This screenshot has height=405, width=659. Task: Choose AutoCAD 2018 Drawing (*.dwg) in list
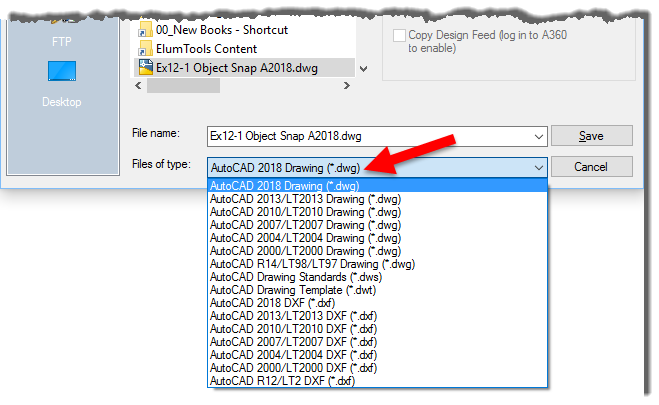coord(377,186)
